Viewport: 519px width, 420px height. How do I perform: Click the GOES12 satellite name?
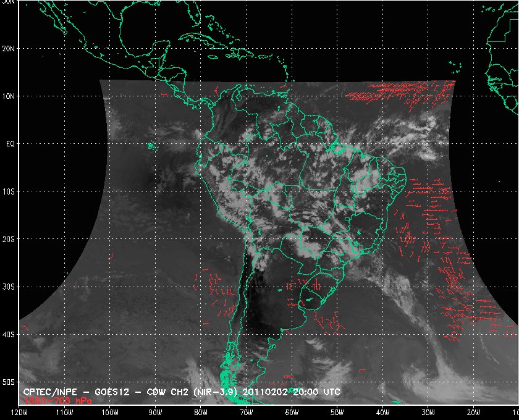(x=112, y=392)
